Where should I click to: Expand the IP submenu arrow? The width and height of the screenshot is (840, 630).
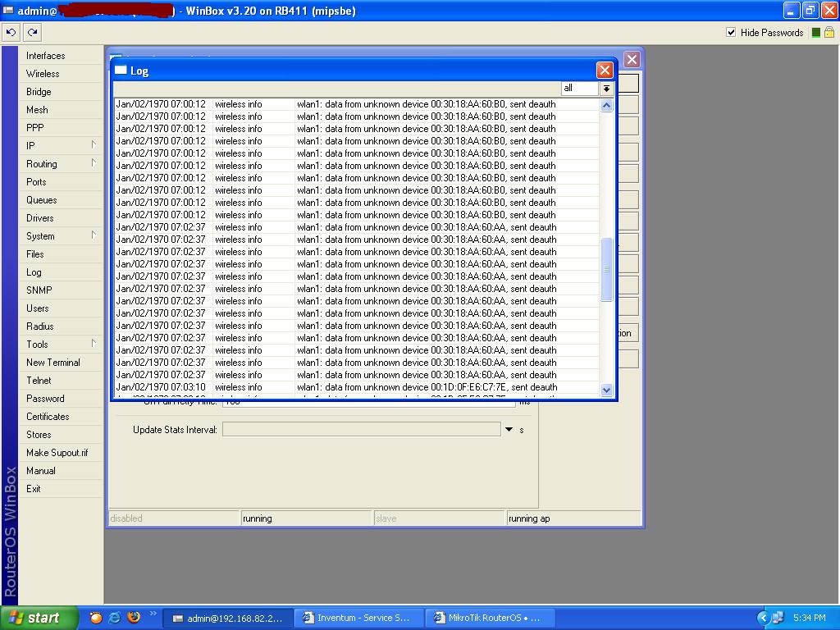[94, 145]
